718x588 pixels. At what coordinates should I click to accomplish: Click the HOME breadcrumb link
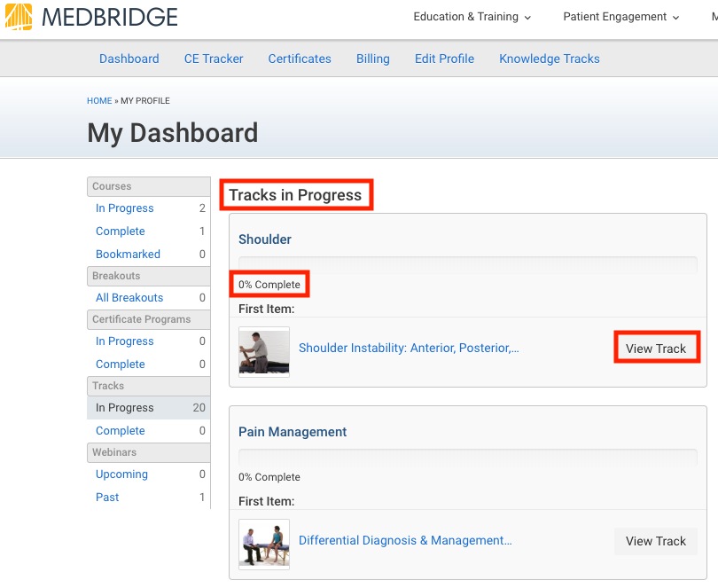point(99,101)
